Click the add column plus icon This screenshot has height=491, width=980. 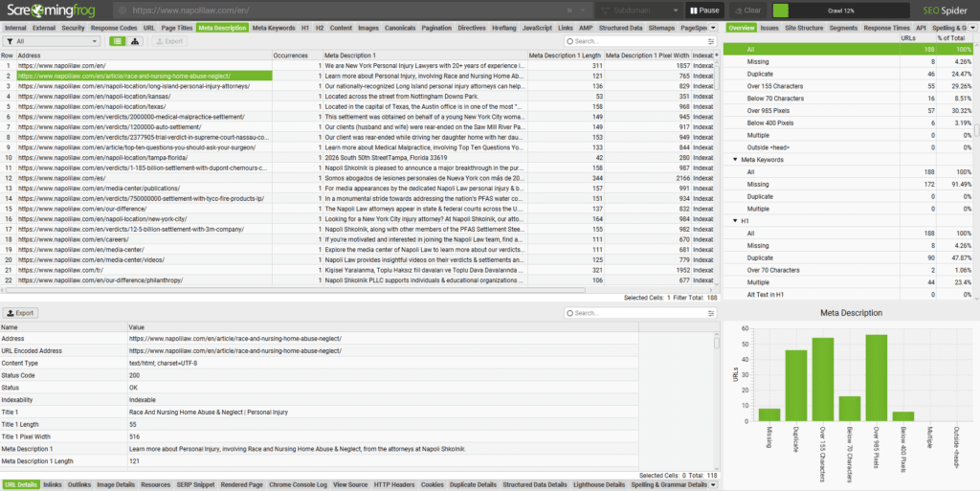[716, 55]
